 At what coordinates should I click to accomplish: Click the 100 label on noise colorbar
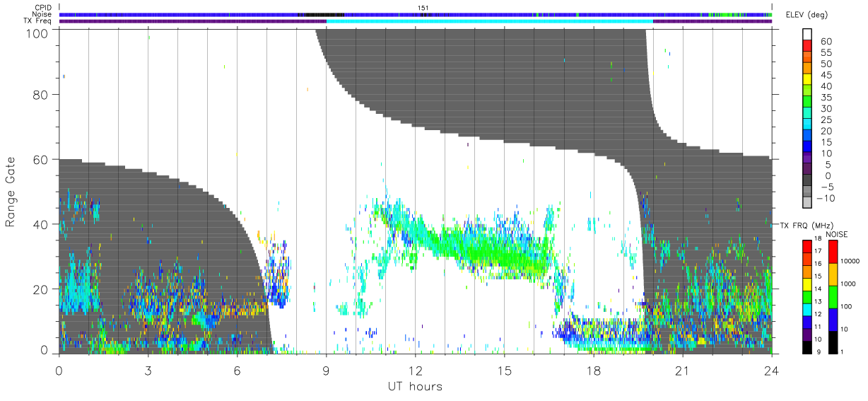(x=847, y=306)
